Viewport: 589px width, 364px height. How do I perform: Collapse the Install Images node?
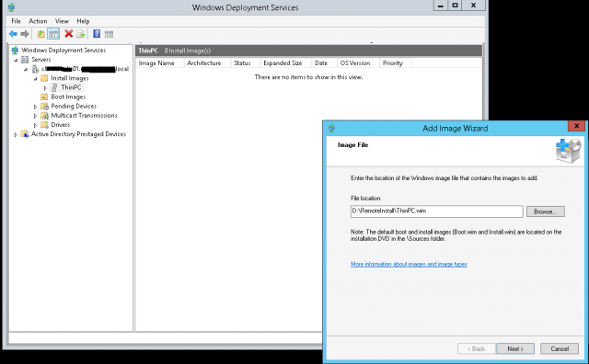pyautogui.click(x=36, y=78)
